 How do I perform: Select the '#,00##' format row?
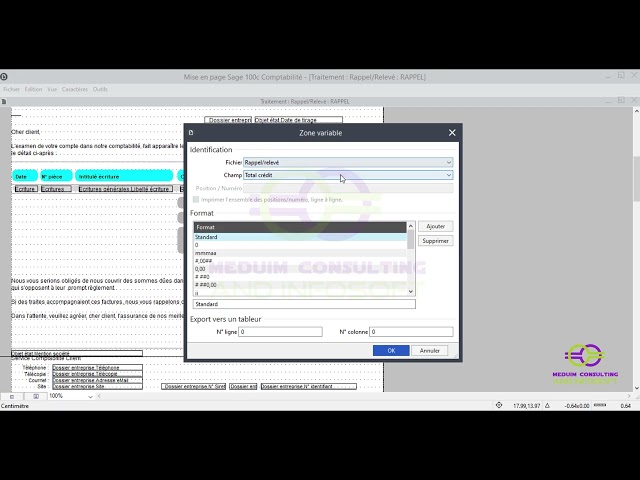tap(300, 261)
